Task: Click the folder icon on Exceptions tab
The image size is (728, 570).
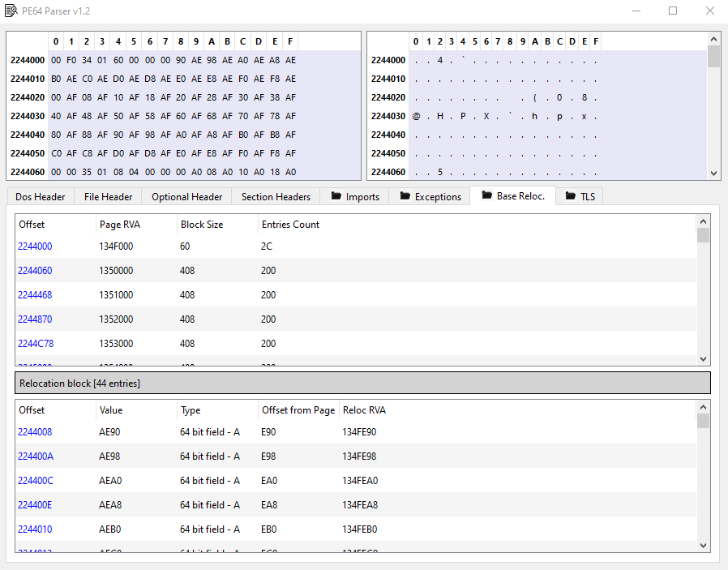Action: 403,196
